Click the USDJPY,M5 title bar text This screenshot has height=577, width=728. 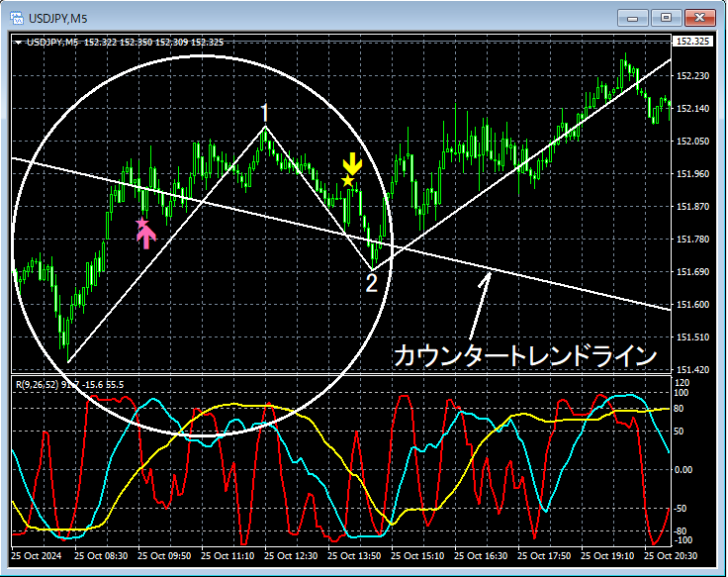(x=58, y=19)
